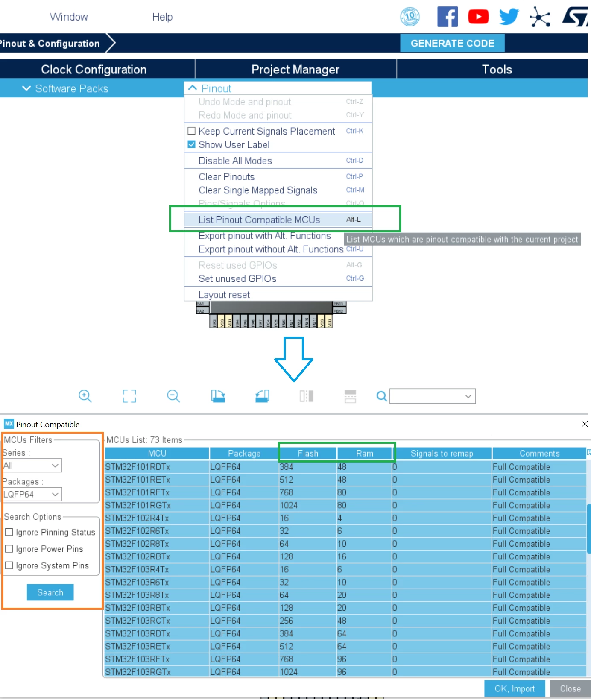Open the Packages filter dropdown
The image size is (591, 700).
[x=32, y=494]
